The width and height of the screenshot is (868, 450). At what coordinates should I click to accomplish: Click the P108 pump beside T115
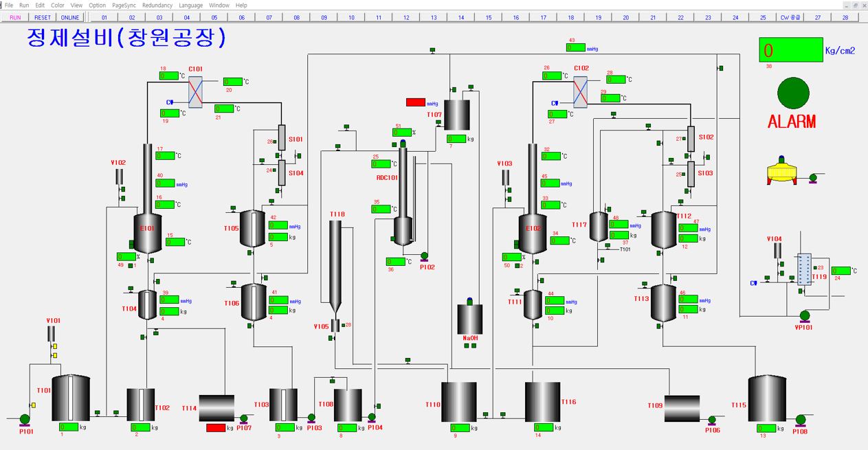799,419
